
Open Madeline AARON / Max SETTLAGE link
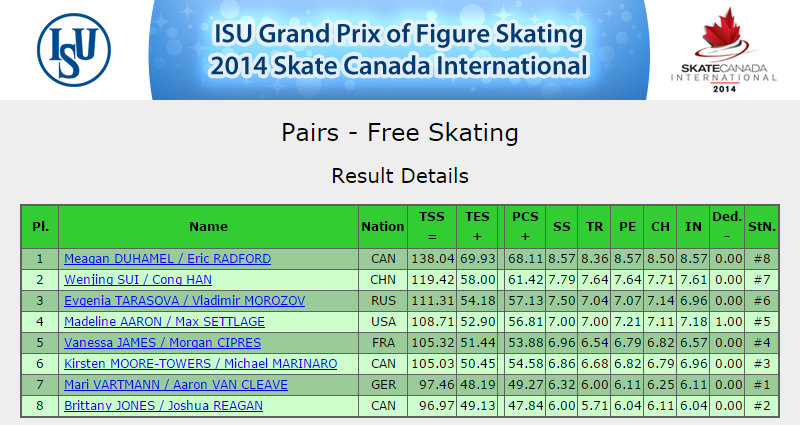(x=164, y=321)
